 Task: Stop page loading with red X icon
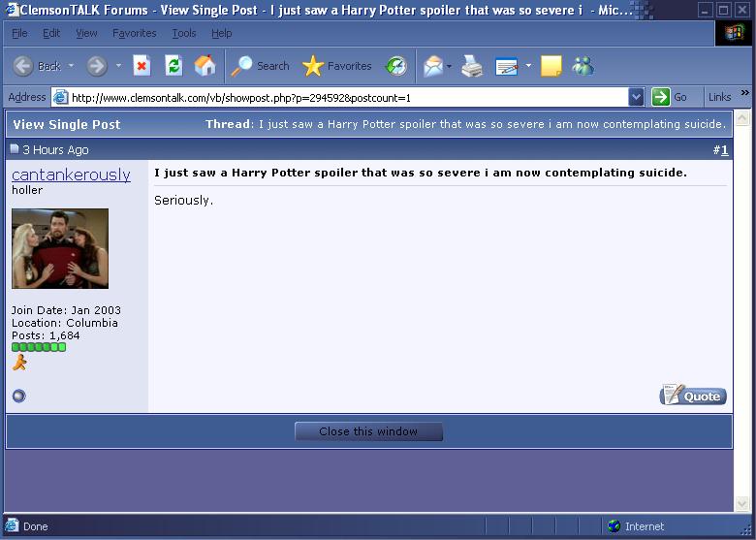pos(142,66)
